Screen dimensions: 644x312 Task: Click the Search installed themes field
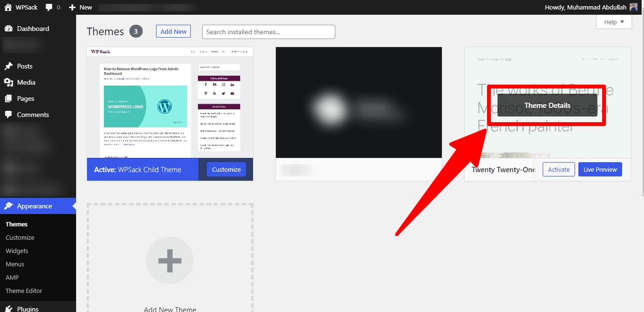pos(269,32)
